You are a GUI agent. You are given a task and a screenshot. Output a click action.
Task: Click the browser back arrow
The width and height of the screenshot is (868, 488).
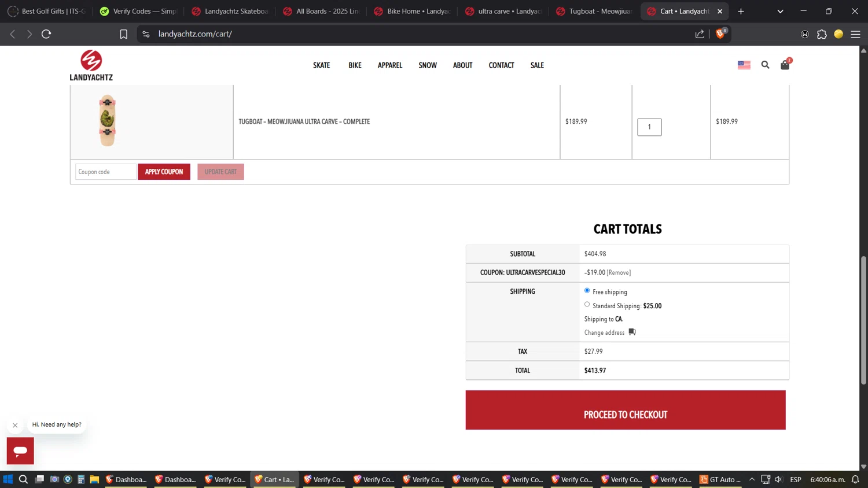tap(13, 34)
